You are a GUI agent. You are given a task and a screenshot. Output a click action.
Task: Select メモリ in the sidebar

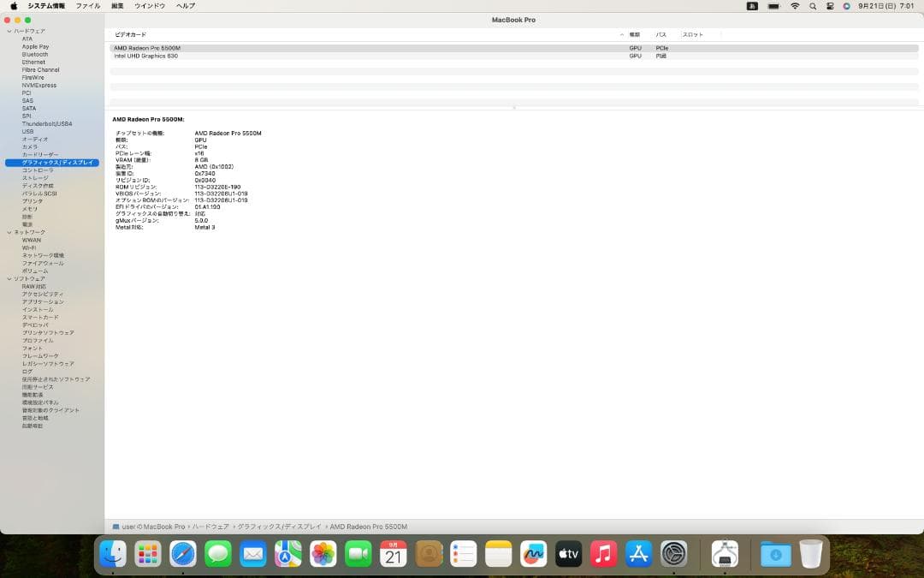[x=33, y=208]
